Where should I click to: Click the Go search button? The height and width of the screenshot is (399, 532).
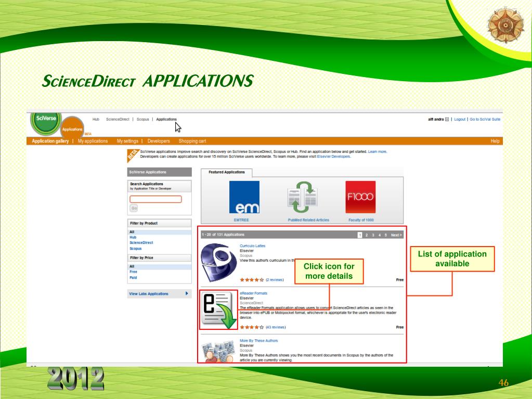(134, 208)
